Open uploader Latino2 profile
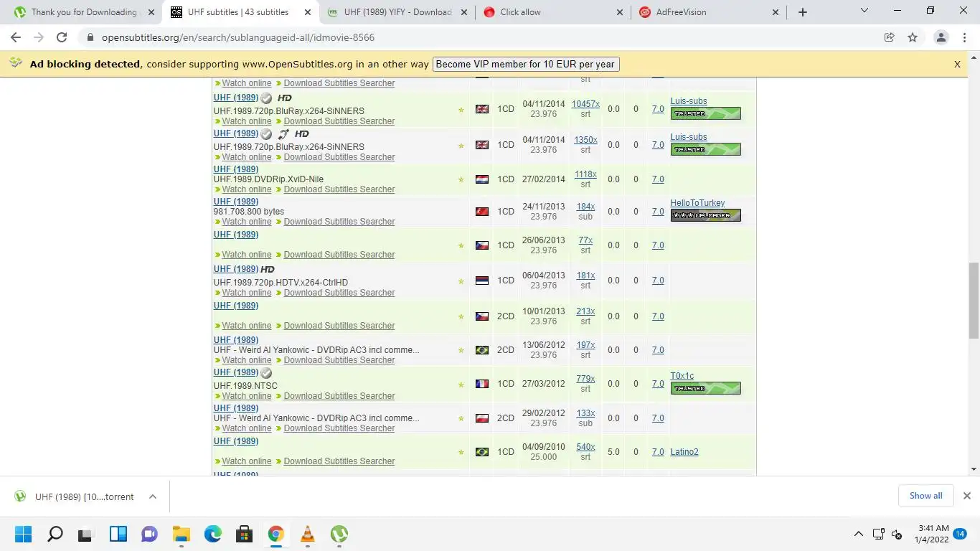Image resolution: width=980 pixels, height=551 pixels. (684, 452)
